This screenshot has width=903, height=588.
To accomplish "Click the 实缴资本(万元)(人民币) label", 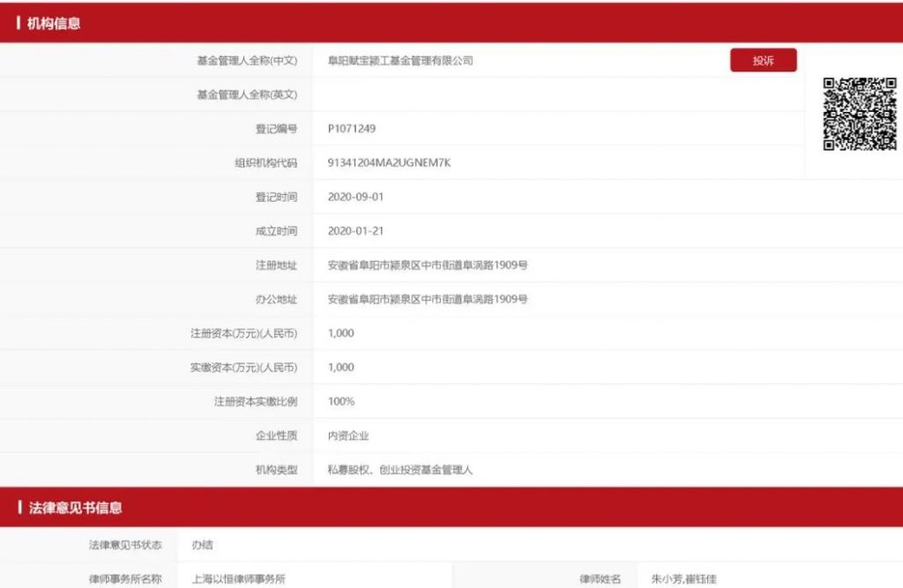I will click(244, 367).
